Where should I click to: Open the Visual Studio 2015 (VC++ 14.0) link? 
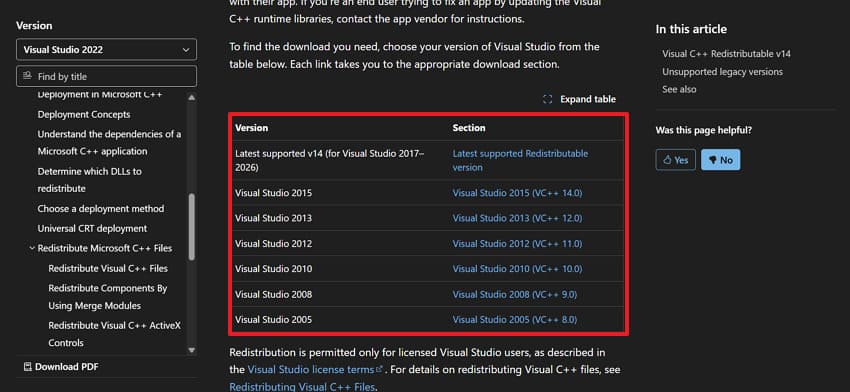pos(517,193)
